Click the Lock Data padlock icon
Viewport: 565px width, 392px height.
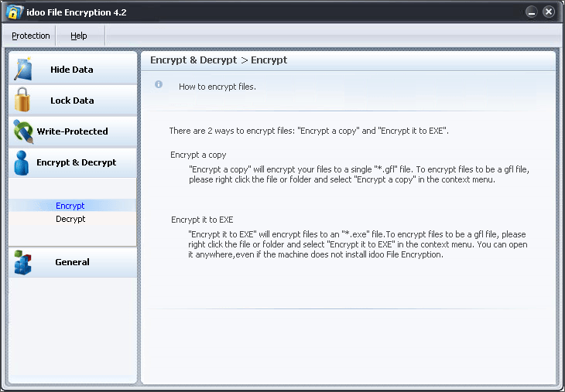(x=22, y=100)
